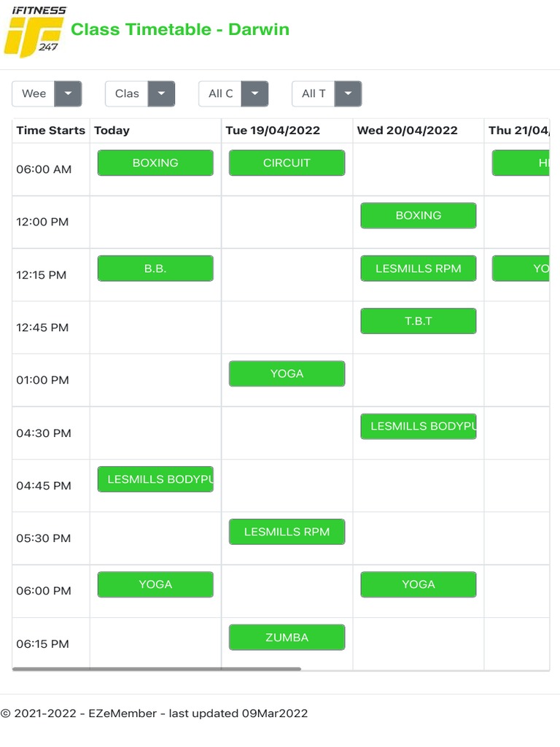This screenshot has width=560, height=747.
Task: Expand the Class filter dropdown
Action: [x=161, y=93]
